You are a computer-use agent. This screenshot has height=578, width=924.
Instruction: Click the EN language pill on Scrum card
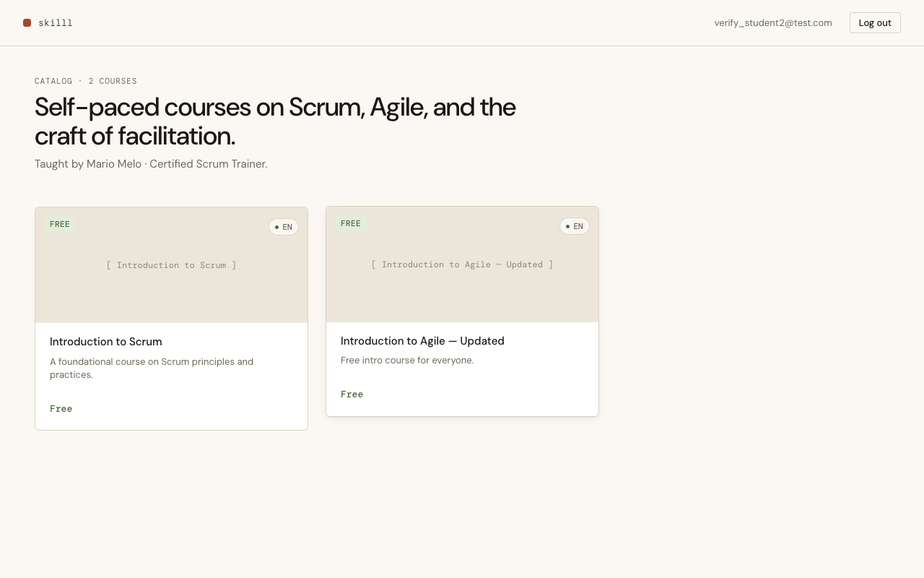284,227
